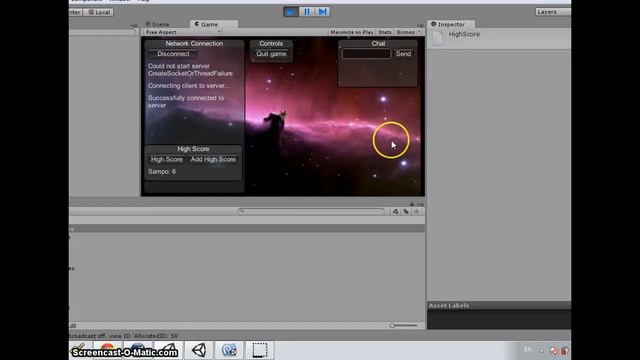Click the status bar AllocatedID message
Viewport: 640px width, 360px height.
click(x=124, y=336)
